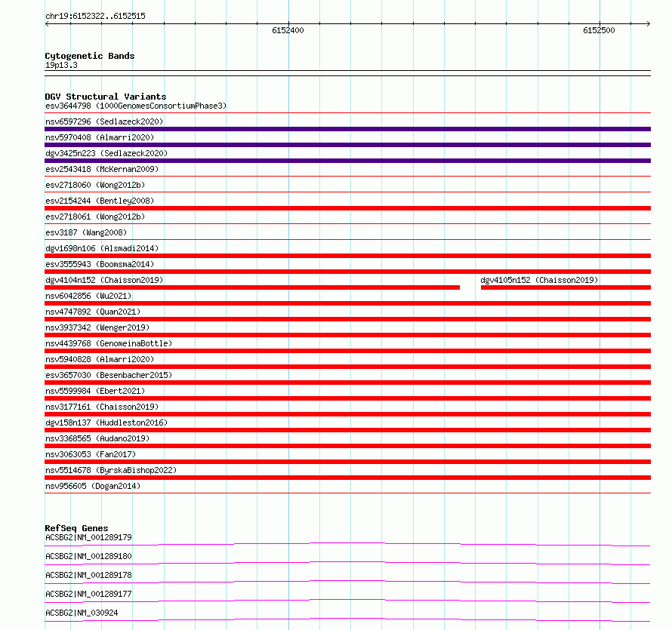Click the 6152500 ruler position label

point(599,30)
